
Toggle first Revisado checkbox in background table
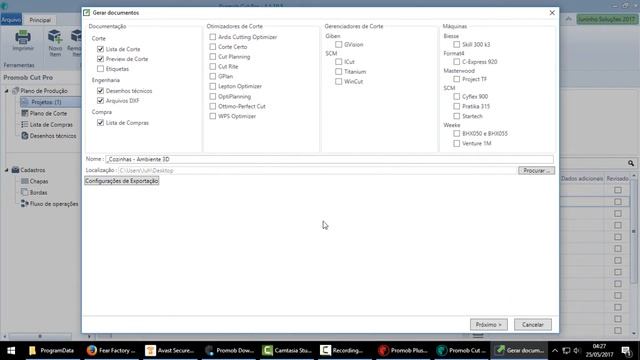tap(618, 190)
